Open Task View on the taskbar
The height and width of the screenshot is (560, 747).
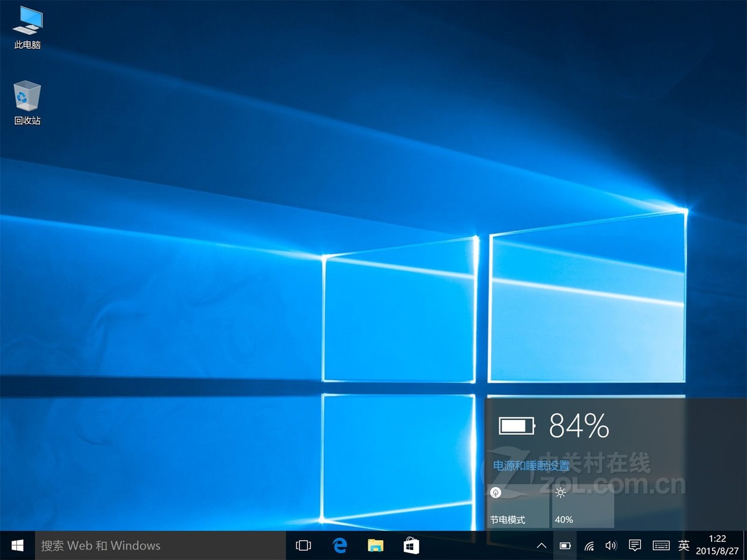click(303, 545)
